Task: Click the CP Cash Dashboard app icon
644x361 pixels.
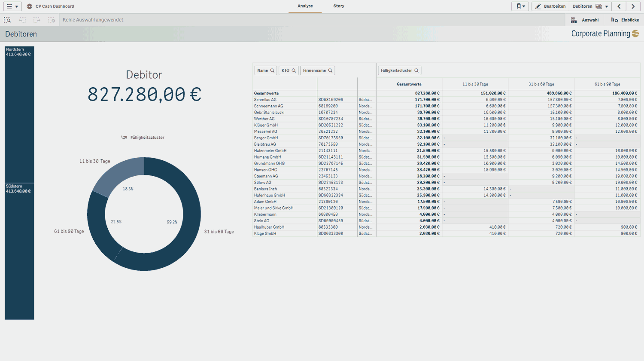Action: pyautogui.click(x=30, y=6)
